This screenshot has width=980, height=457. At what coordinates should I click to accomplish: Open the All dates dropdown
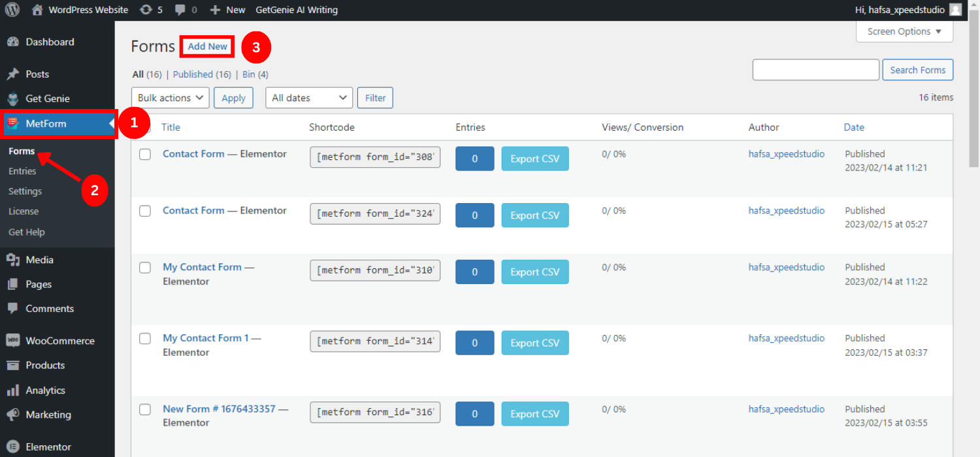(x=309, y=98)
